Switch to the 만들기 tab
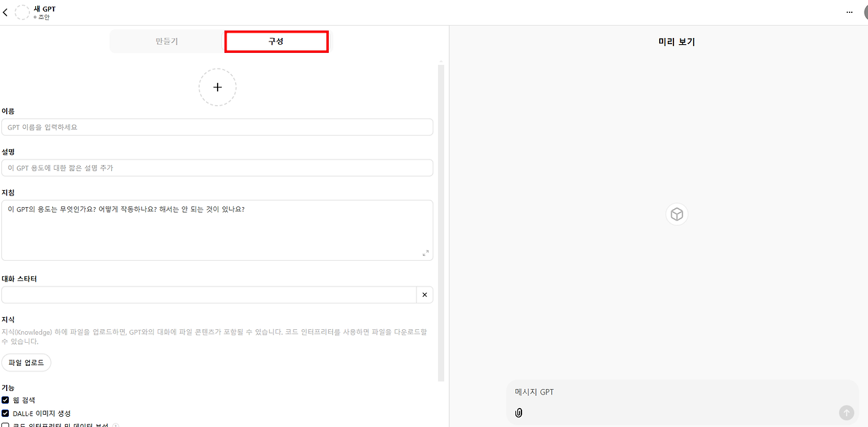Image resolution: width=868 pixels, height=427 pixels. 166,41
